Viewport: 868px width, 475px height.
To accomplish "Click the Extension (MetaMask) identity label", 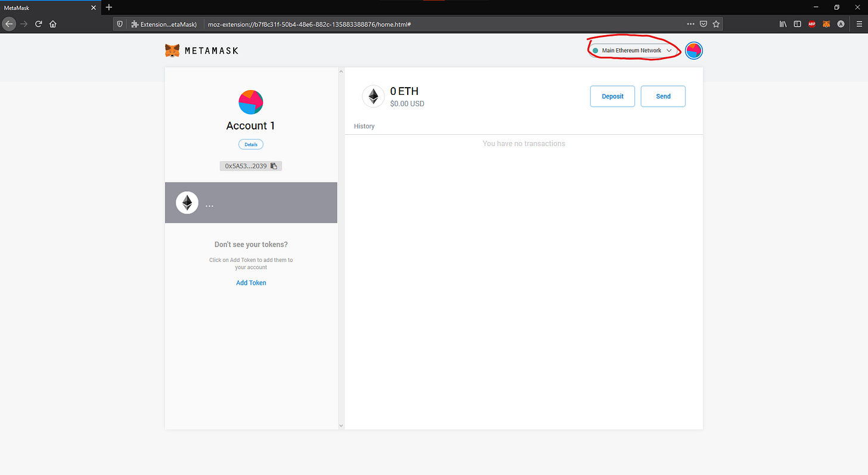I will 163,24.
